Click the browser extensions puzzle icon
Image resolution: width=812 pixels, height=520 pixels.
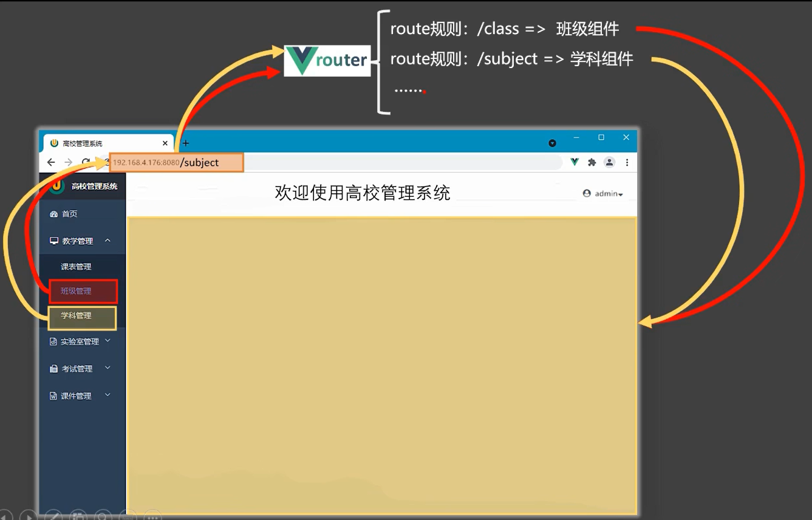592,162
